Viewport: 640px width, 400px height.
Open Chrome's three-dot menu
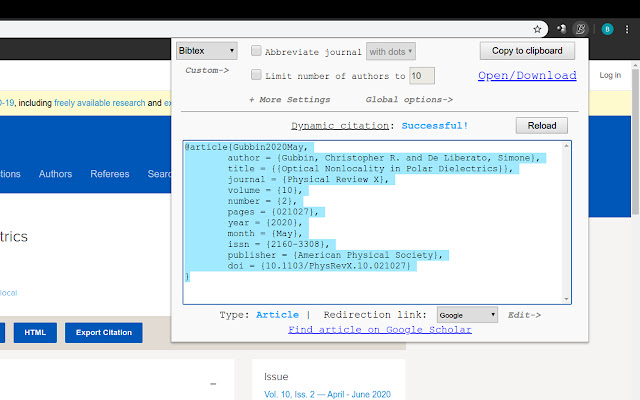pos(627,29)
